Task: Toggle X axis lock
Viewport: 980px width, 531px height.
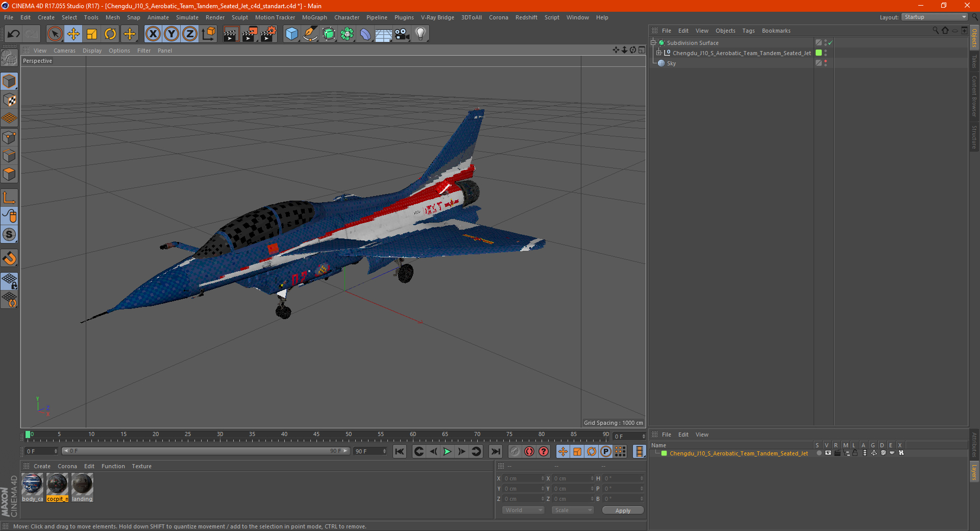Action: tap(153, 34)
